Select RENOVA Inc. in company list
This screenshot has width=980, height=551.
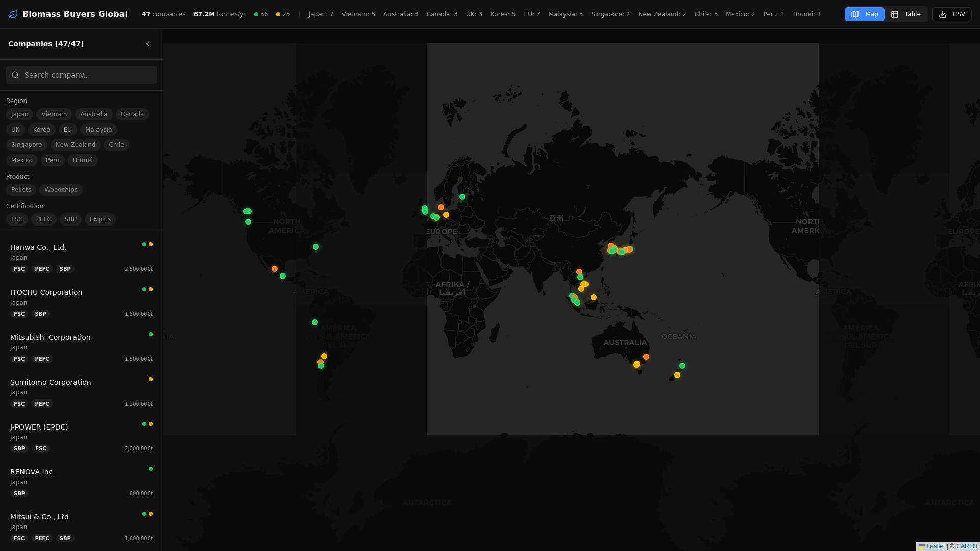[81, 482]
